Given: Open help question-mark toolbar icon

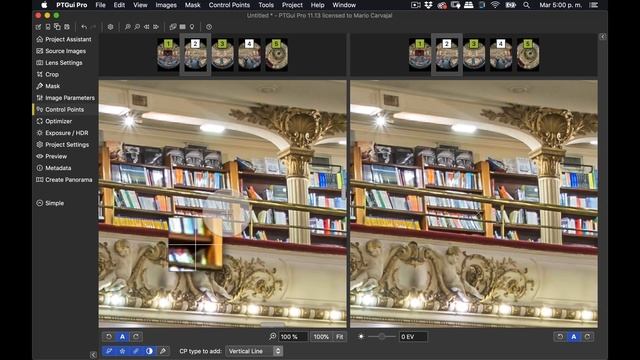Looking at the screenshot, I should pos(209,27).
